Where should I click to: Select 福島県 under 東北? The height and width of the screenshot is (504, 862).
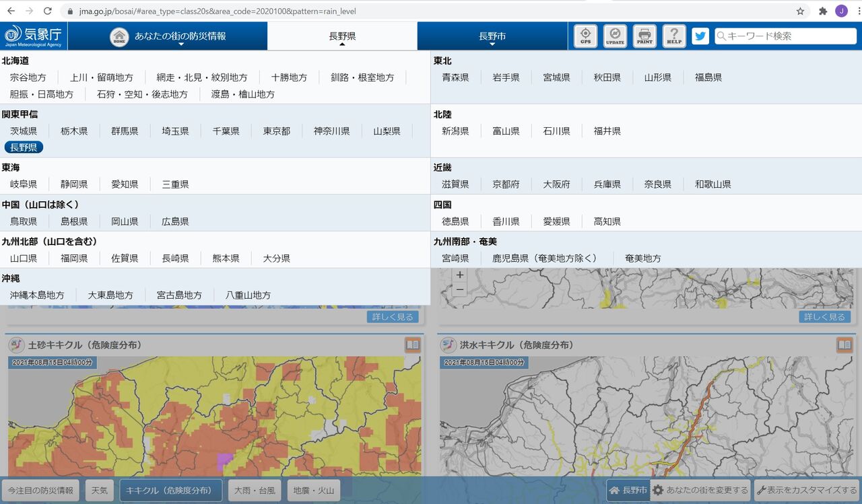[x=708, y=77]
